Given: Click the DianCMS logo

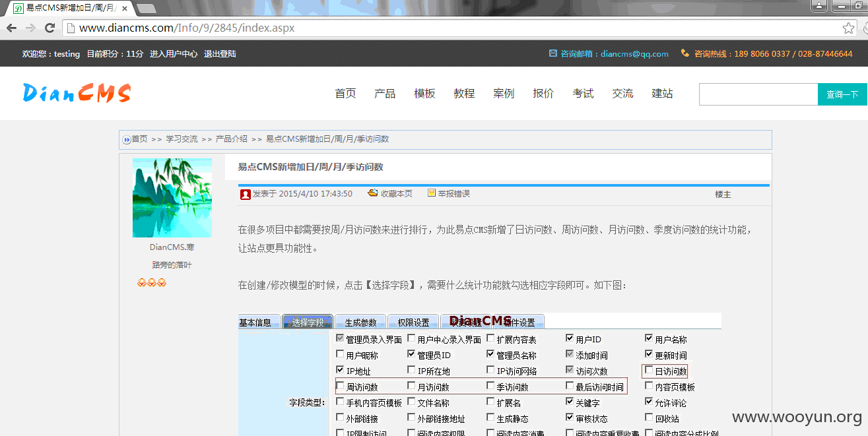Looking at the screenshot, I should point(77,93).
